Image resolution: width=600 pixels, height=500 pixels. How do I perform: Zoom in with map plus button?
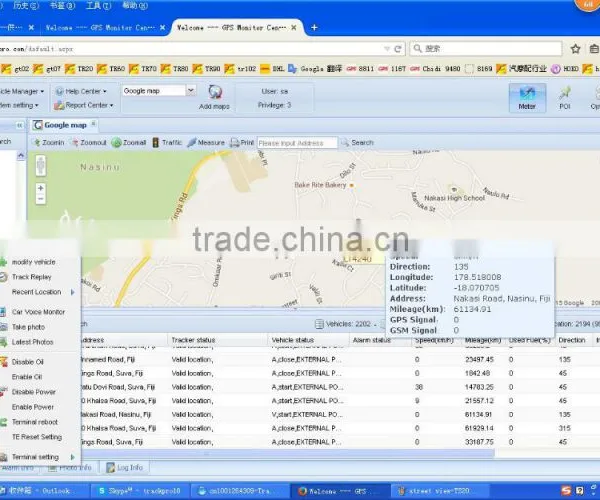click(x=41, y=188)
